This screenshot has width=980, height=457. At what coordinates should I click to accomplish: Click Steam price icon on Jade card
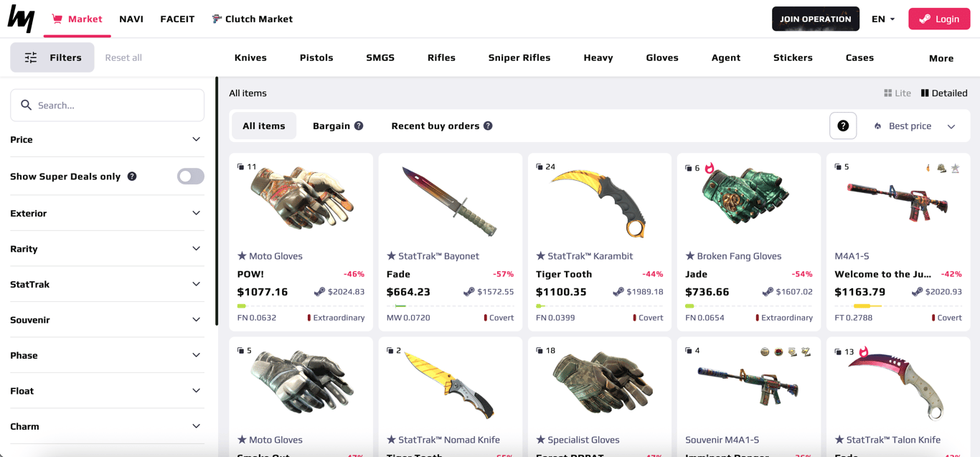point(767,292)
